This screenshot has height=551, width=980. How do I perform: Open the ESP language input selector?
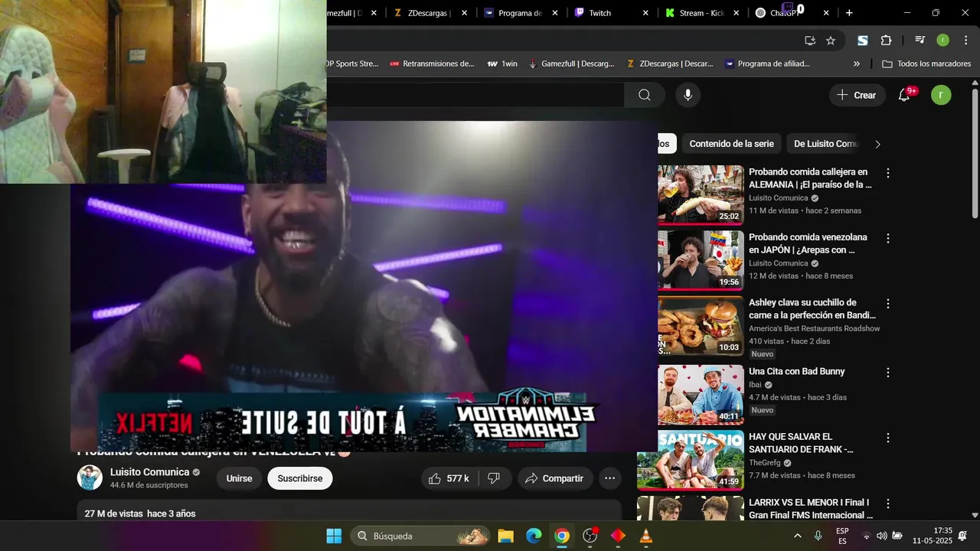[x=842, y=536]
